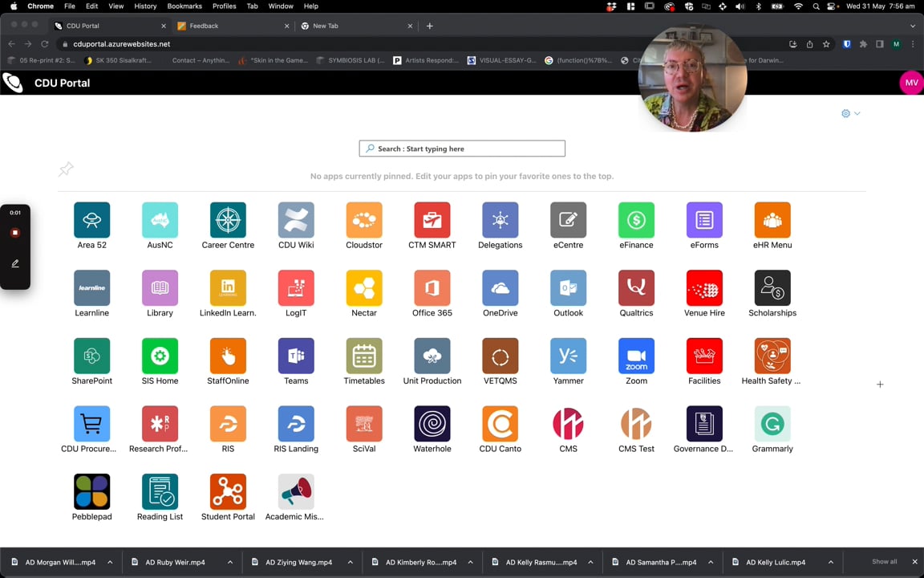Open eHR Menu app
Screen dimensions: 924x578
[x=772, y=220]
